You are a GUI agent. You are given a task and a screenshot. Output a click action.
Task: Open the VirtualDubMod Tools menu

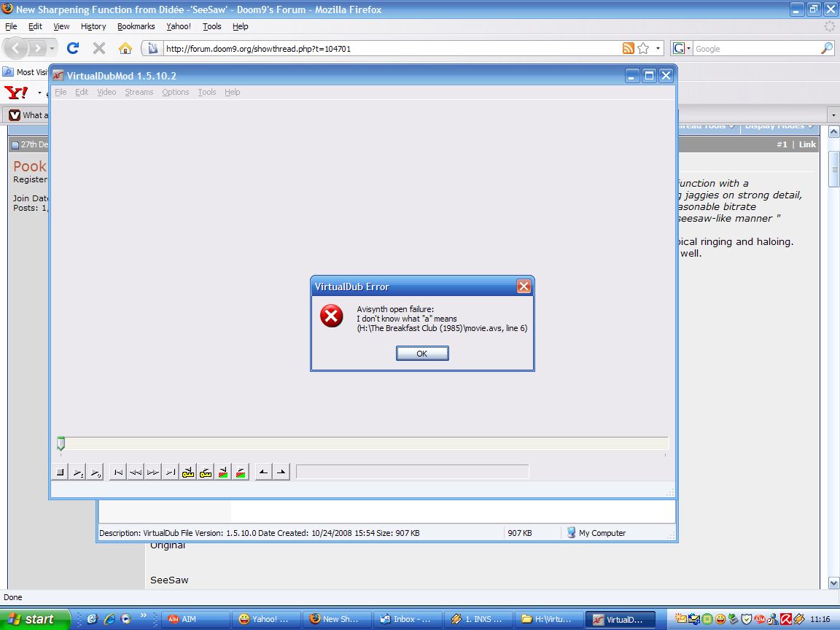[x=207, y=92]
